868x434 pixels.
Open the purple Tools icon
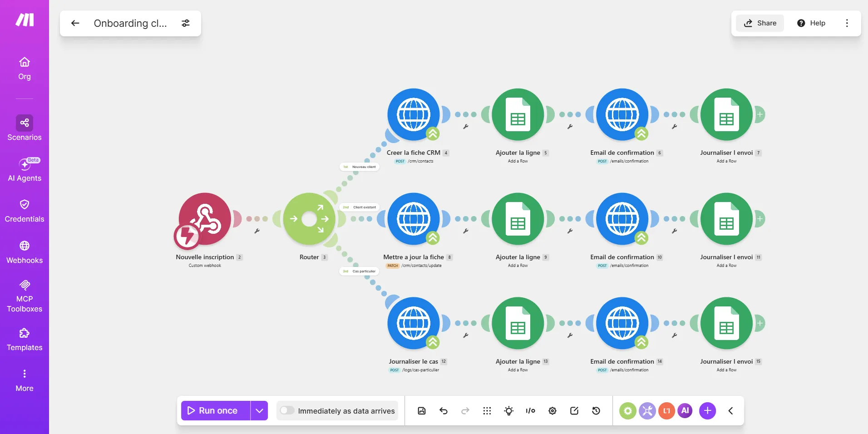coord(647,411)
